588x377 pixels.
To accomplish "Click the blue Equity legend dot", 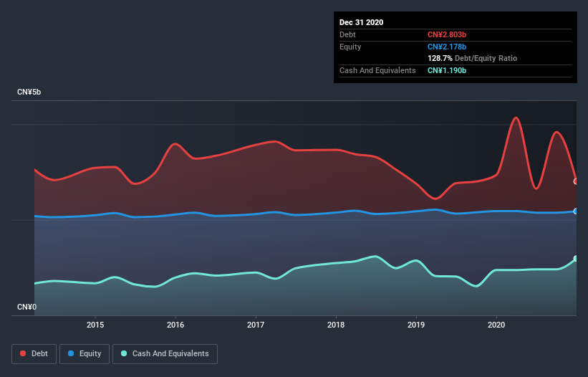I will (x=71, y=353).
